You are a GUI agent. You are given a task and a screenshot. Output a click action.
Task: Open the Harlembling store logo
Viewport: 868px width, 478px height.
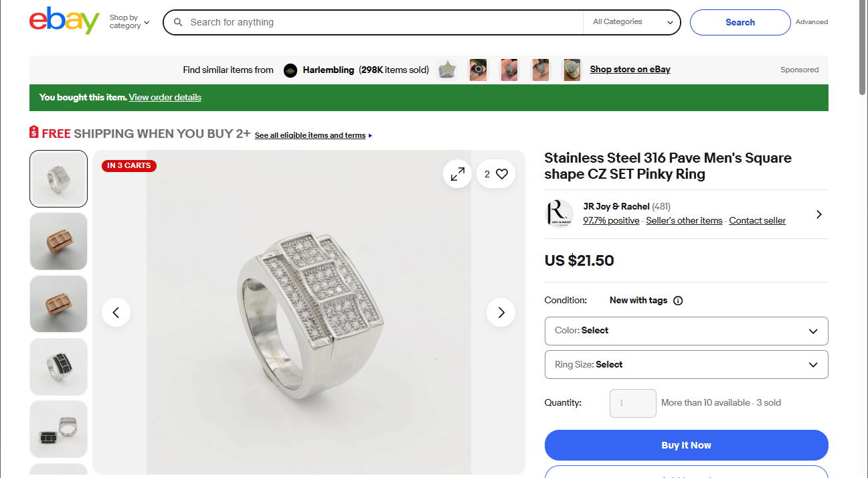coord(290,70)
